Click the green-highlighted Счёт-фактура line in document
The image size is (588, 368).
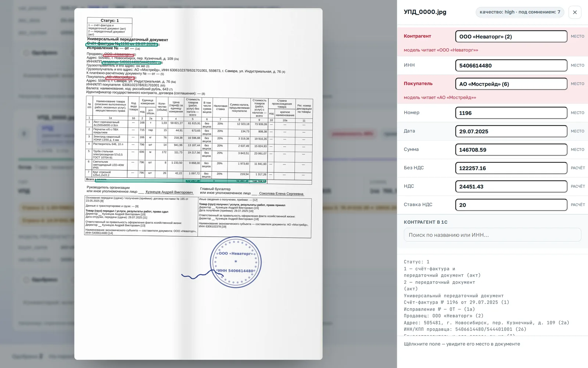122,45
